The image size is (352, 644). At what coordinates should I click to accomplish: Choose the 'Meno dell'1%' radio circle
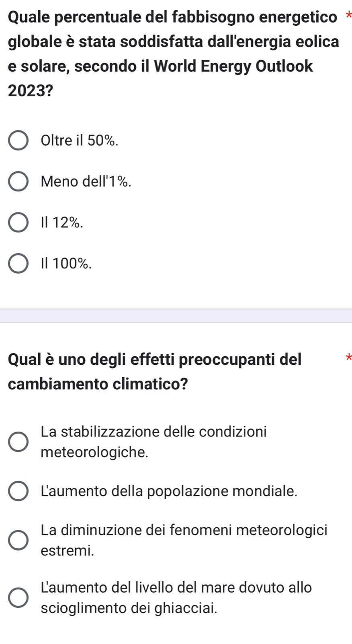[18, 182]
